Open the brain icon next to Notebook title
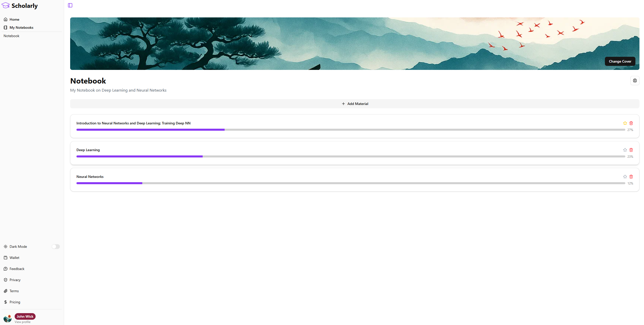The height and width of the screenshot is (325, 644). [635, 80]
